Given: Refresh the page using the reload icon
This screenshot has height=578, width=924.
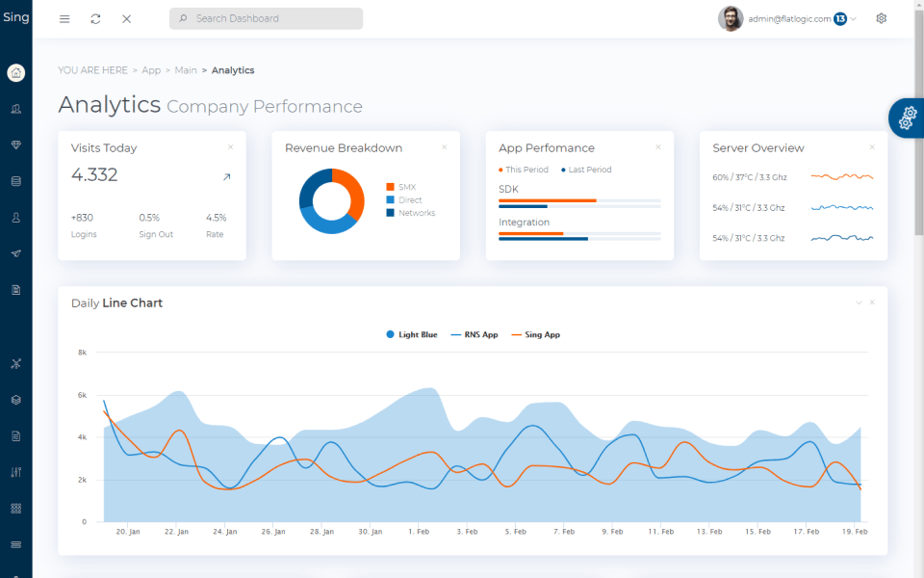Looking at the screenshot, I should (95, 18).
